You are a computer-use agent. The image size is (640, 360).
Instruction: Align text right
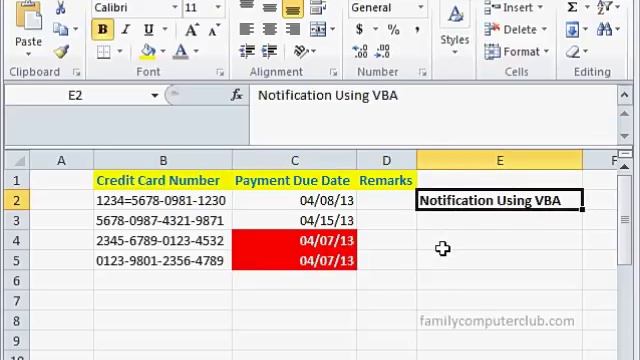point(292,29)
